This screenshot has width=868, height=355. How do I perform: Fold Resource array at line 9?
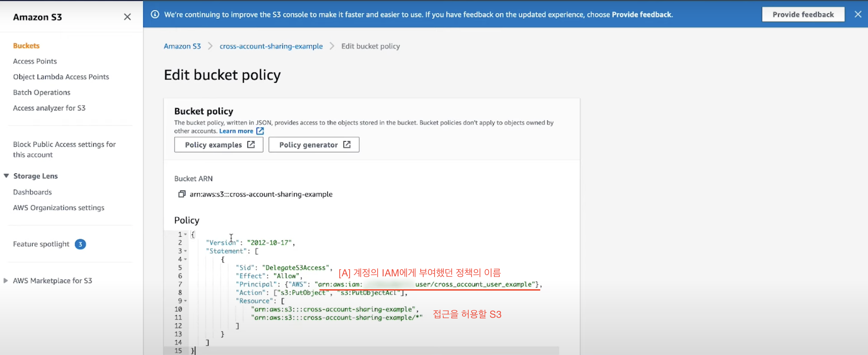click(x=185, y=301)
